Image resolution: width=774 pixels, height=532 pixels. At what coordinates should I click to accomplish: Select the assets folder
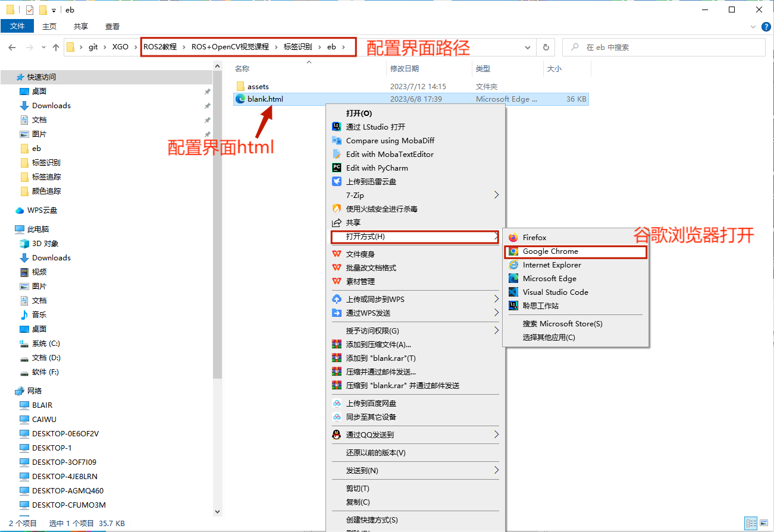[x=258, y=87]
